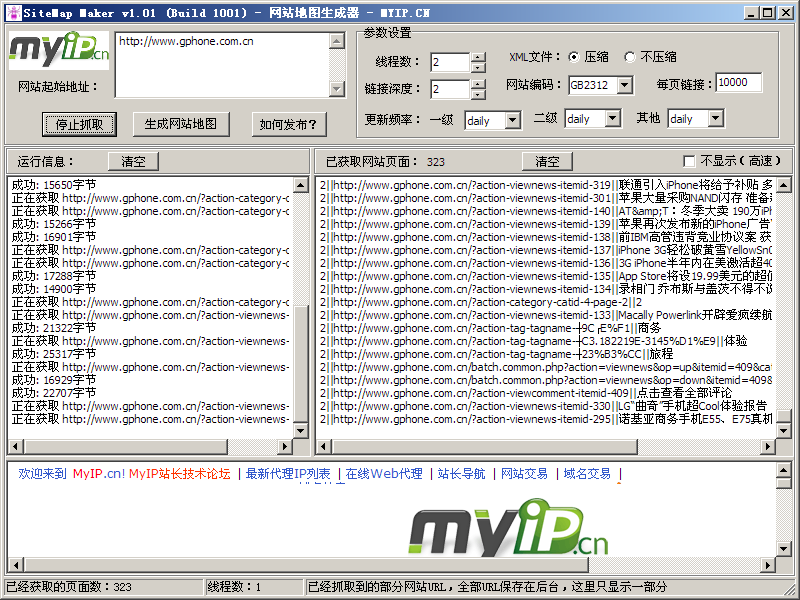The width and height of the screenshot is (800, 600).
Task: Click the 线程数 value field
Action: click(450, 62)
